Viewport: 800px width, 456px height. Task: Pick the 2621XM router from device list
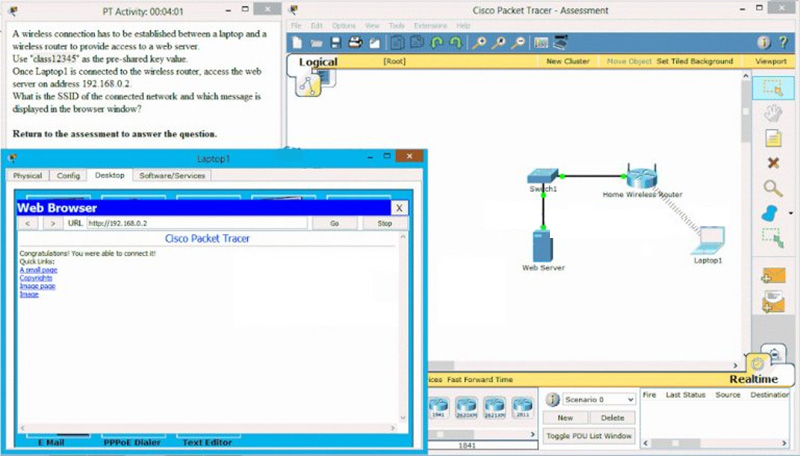click(494, 407)
